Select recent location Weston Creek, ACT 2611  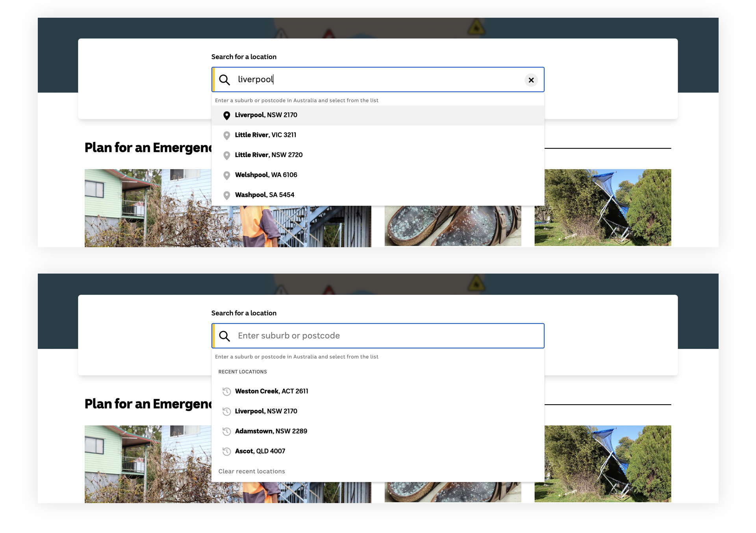coord(272,391)
